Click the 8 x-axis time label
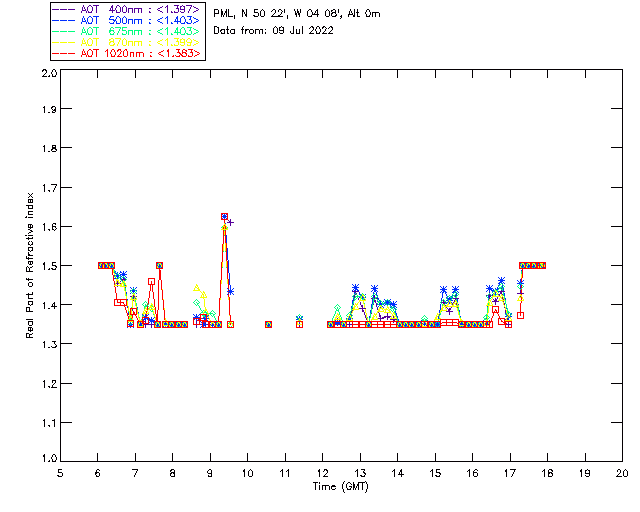640x512 pixels. coord(173,473)
